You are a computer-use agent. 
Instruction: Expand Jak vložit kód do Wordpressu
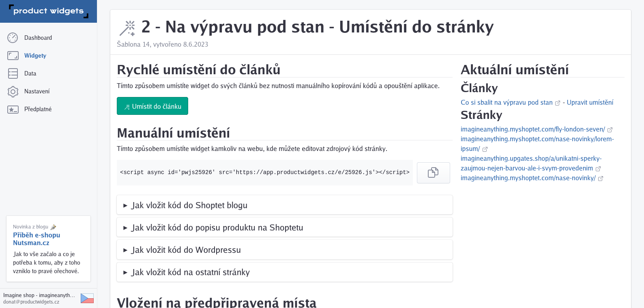[285, 250]
